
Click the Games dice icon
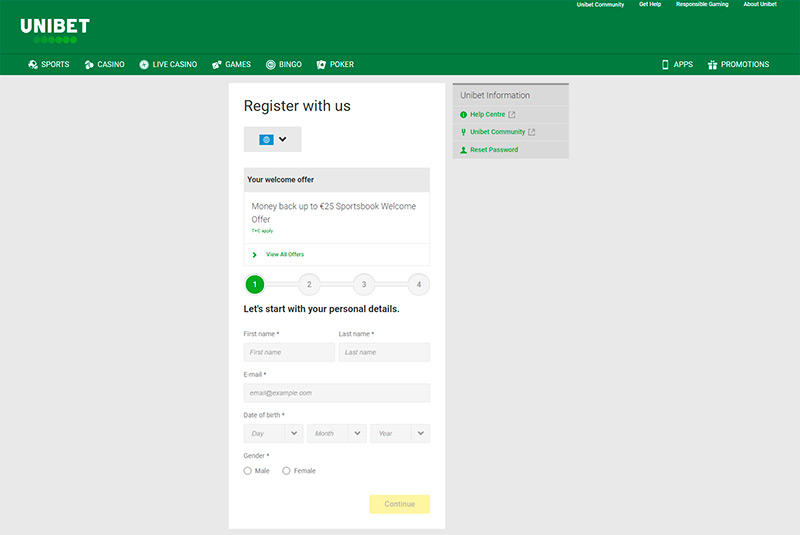(217, 65)
